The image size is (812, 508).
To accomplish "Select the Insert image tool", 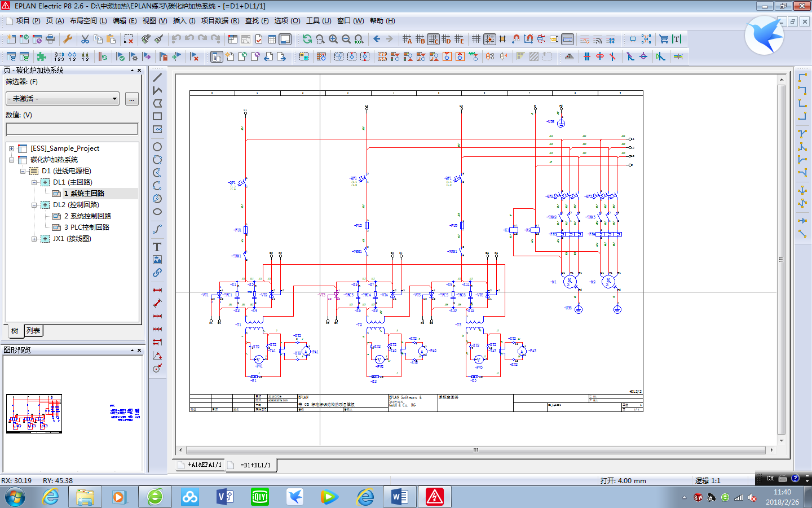I will [157, 260].
